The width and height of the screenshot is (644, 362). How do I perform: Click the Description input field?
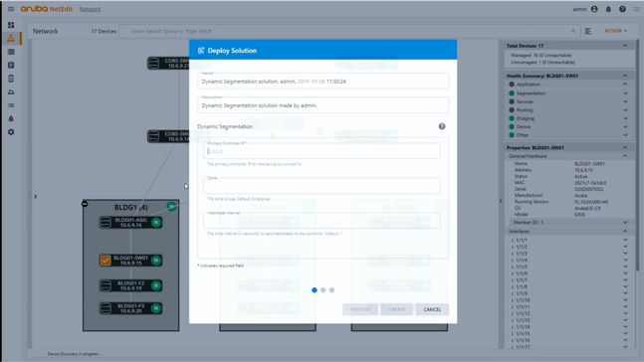pyautogui.click(x=322, y=105)
